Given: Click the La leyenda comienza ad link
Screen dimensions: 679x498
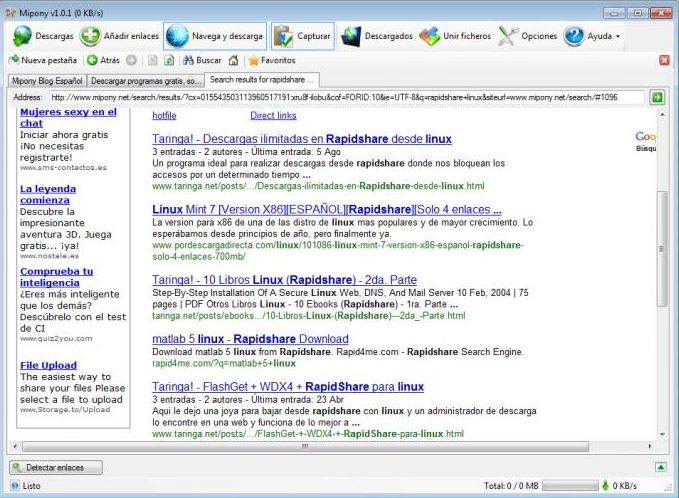Looking at the screenshot, I should 48,194.
